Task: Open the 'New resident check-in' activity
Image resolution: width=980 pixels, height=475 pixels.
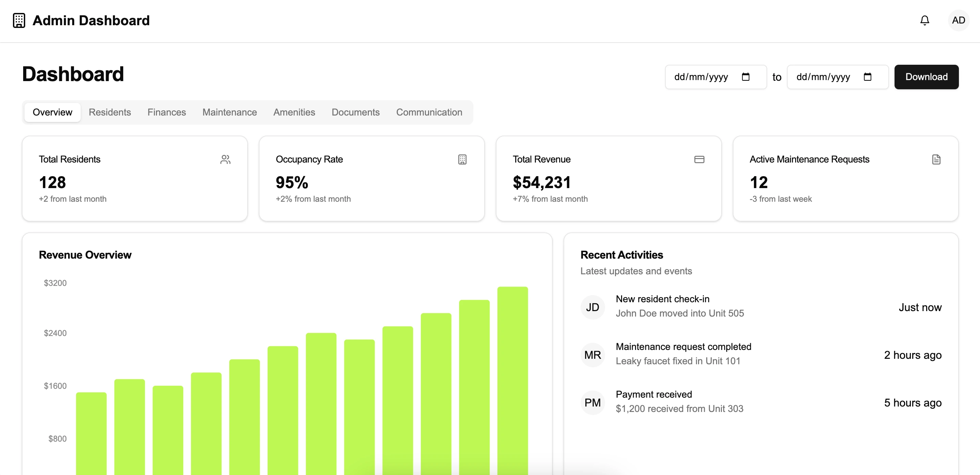Action: tap(663, 299)
